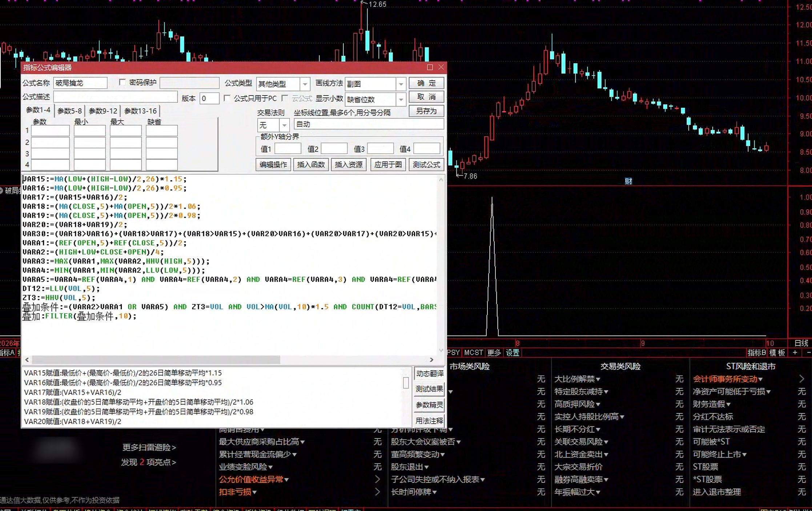
Task: Select the 测试结果 side tab
Action: point(429,389)
